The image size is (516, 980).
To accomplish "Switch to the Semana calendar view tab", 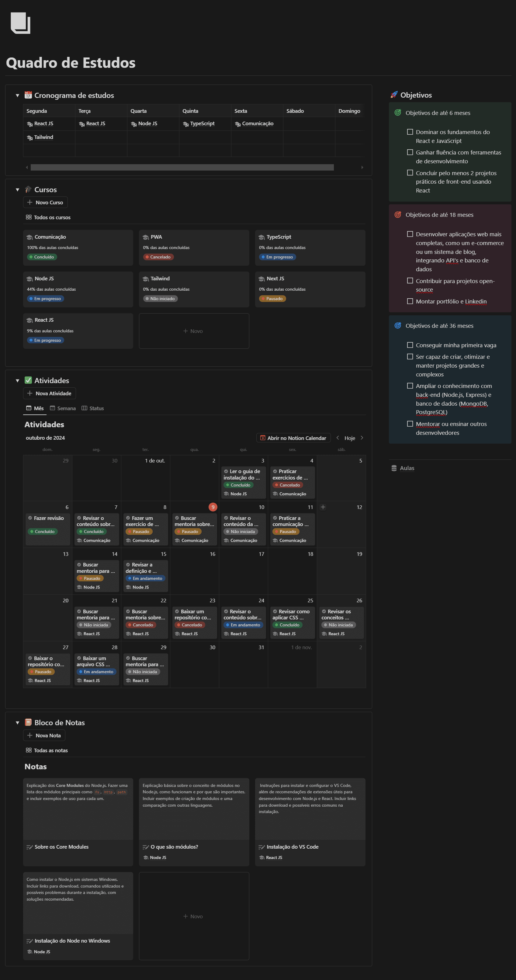I will tap(63, 408).
